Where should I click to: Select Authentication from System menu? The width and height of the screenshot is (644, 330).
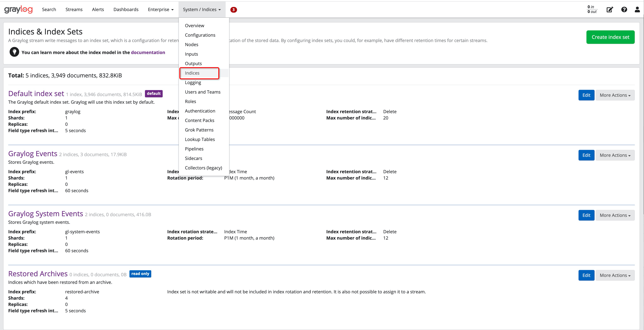(200, 111)
